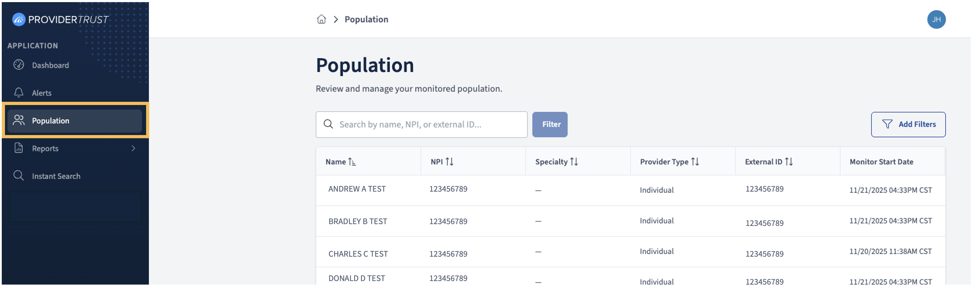Click start date in BRADLEY B TEST row
Screen dimensions: 980x292
pyautogui.click(x=890, y=221)
